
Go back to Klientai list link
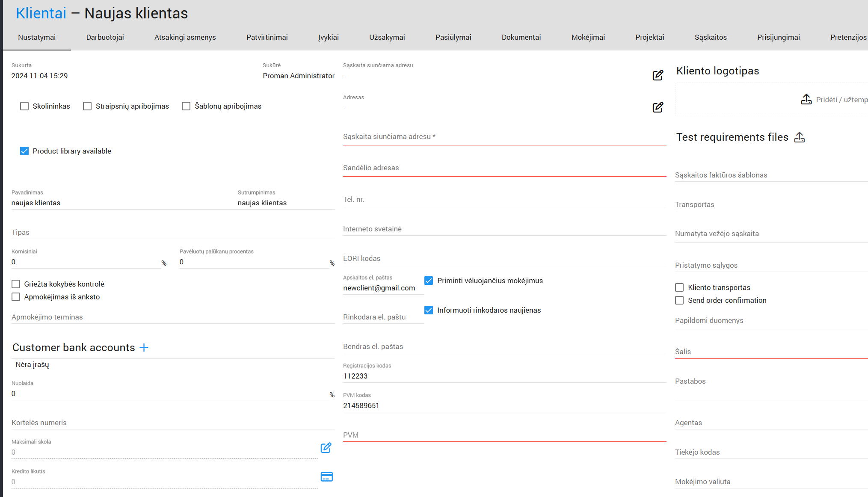point(41,13)
